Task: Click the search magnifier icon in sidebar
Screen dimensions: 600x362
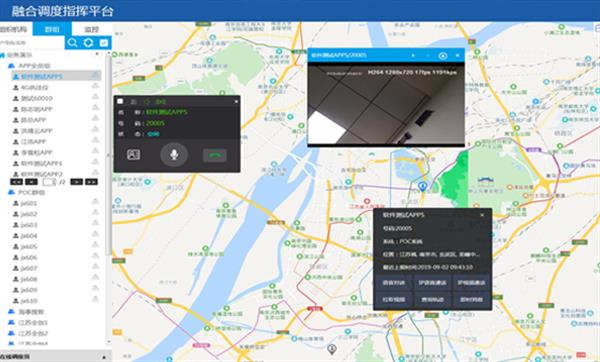Action: [72, 42]
